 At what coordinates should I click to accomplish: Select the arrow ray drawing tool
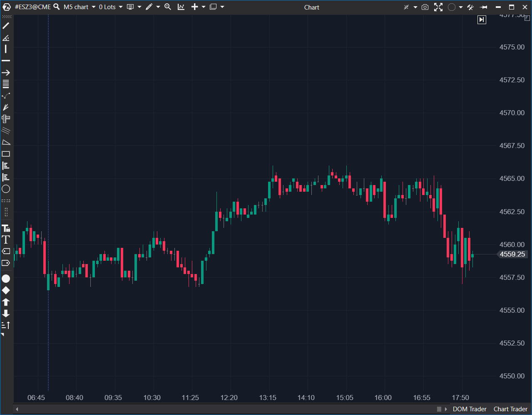[6, 72]
